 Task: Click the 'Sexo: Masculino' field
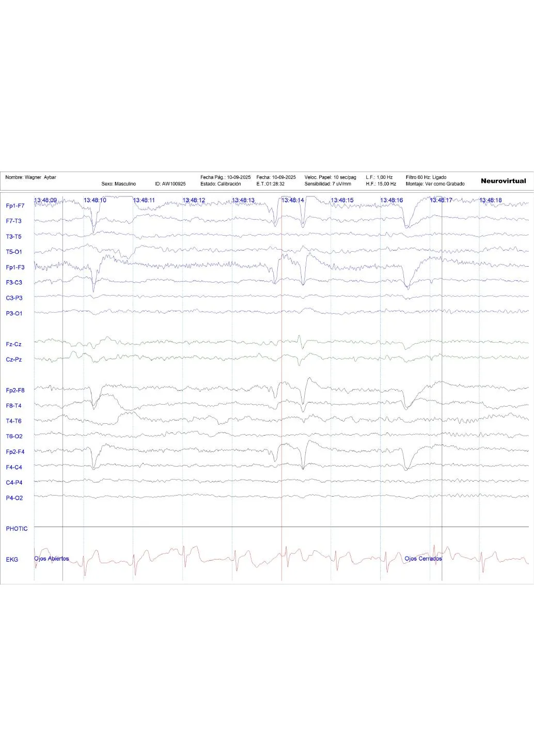[119, 184]
